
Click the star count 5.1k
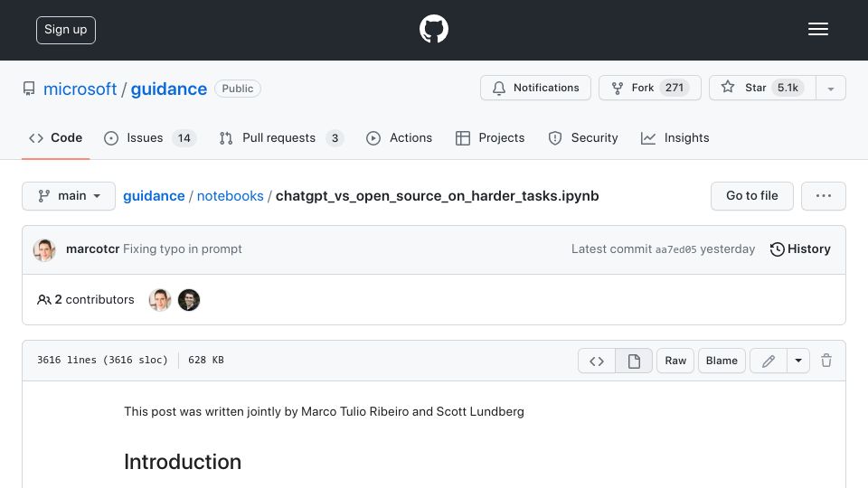(x=788, y=88)
